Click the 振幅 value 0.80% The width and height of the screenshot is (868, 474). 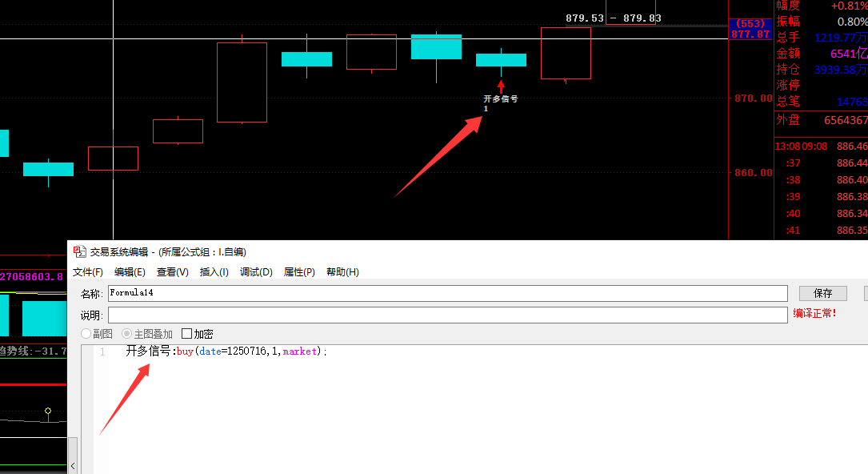[x=853, y=22]
